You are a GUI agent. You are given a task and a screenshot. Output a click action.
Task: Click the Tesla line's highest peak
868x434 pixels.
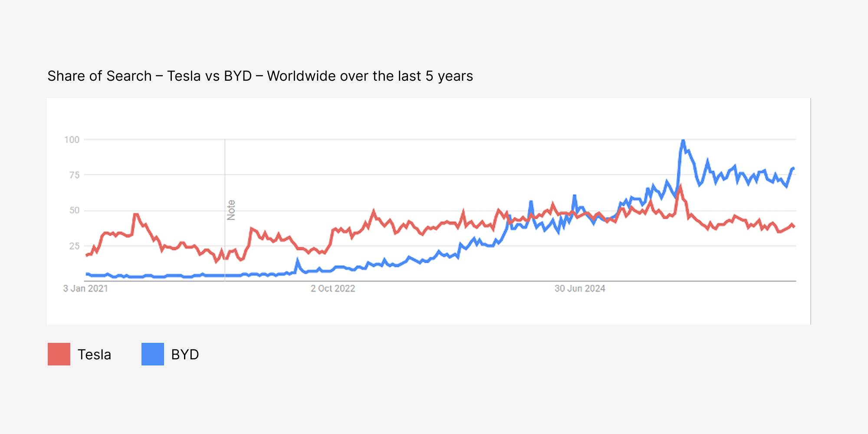click(681, 187)
